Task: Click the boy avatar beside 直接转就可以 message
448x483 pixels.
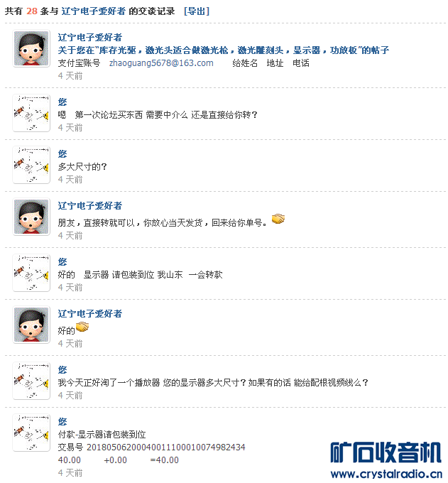Action: 31,217
